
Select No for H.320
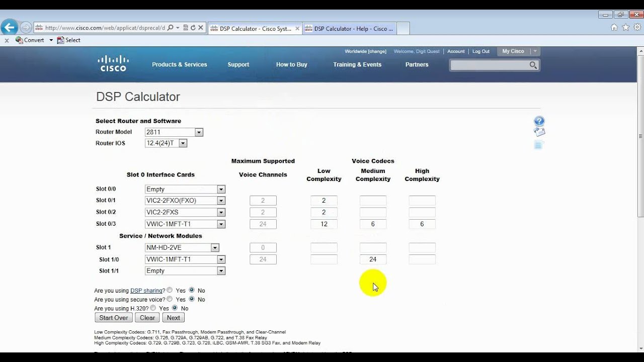175,307
